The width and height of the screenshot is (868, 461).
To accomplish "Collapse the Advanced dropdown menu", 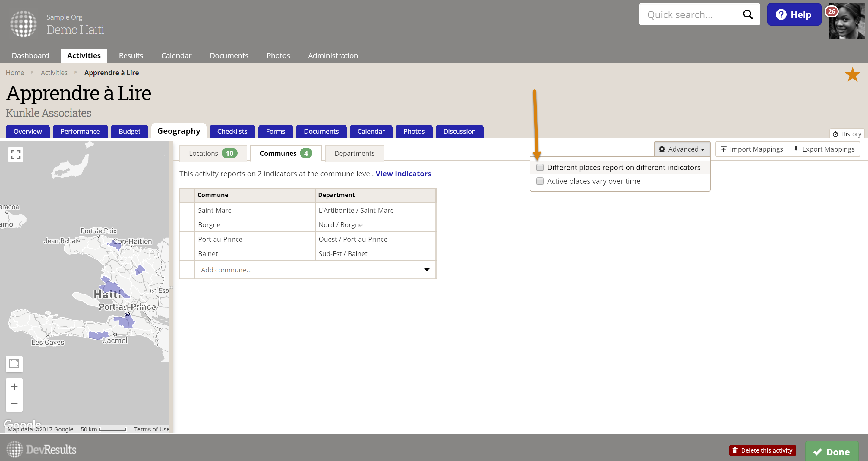I will [x=682, y=149].
